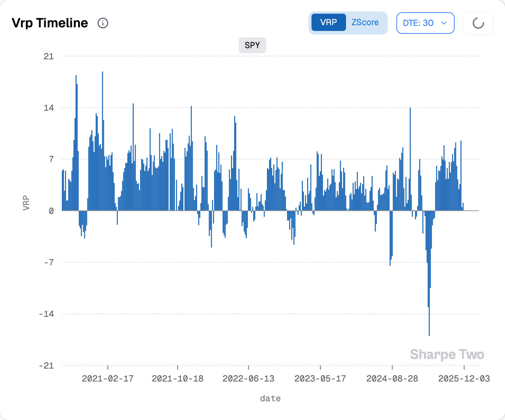Click the 2021-02-17 date tick label
This screenshot has width=505, height=420.
tap(108, 378)
